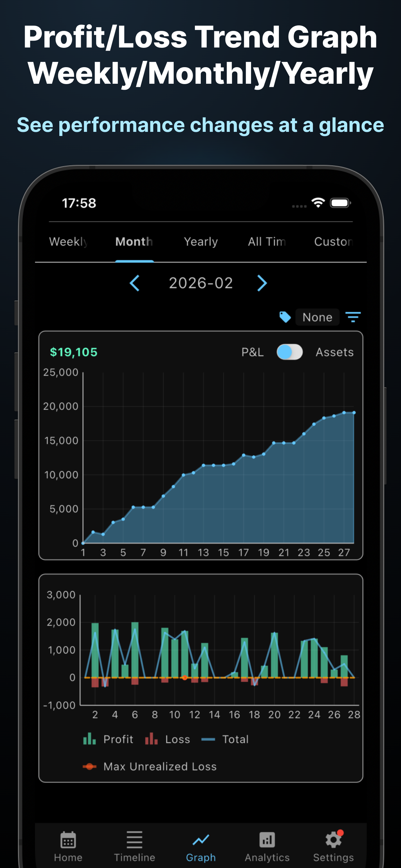Open the Yearly tab
The image size is (401, 868).
pos(201,242)
